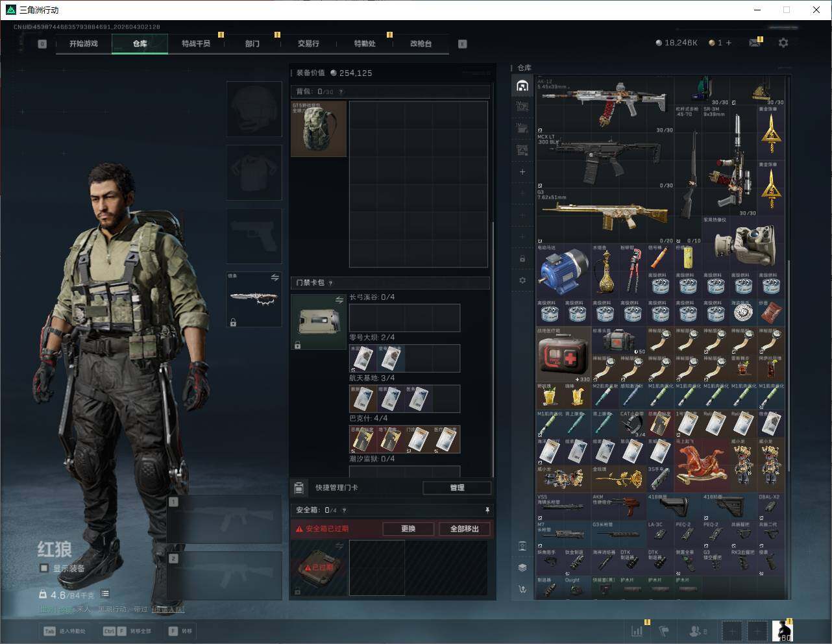
Task: Swap the equipped knife
Action: point(275,277)
